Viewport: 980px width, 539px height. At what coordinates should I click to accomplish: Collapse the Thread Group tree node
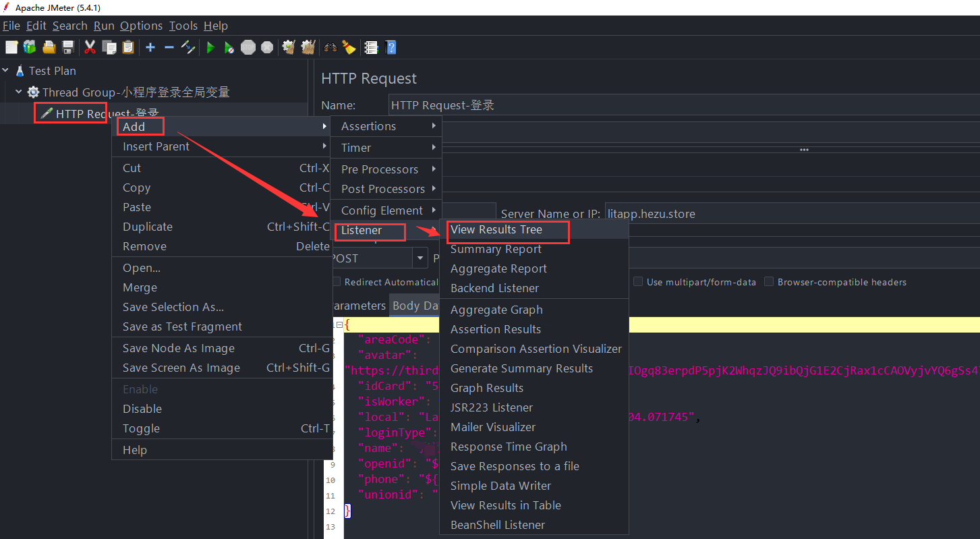coord(19,92)
